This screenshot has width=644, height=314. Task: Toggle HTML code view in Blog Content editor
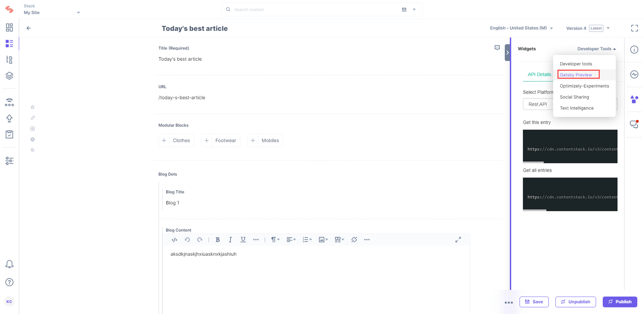(x=174, y=240)
